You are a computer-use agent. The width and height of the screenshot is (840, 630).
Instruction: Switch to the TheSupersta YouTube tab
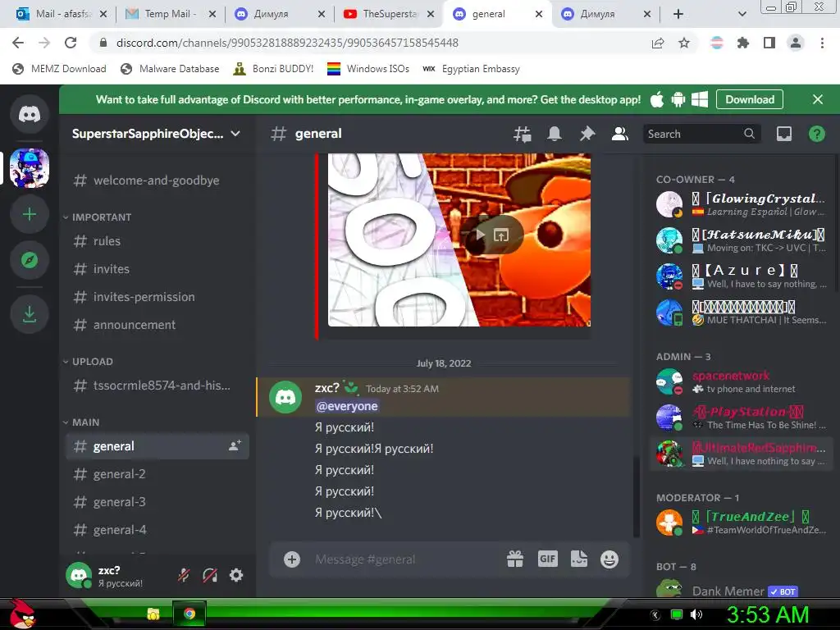pos(388,14)
